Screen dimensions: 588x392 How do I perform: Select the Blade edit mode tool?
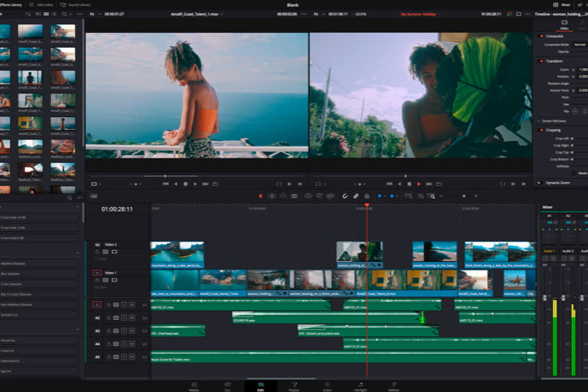coord(294,196)
